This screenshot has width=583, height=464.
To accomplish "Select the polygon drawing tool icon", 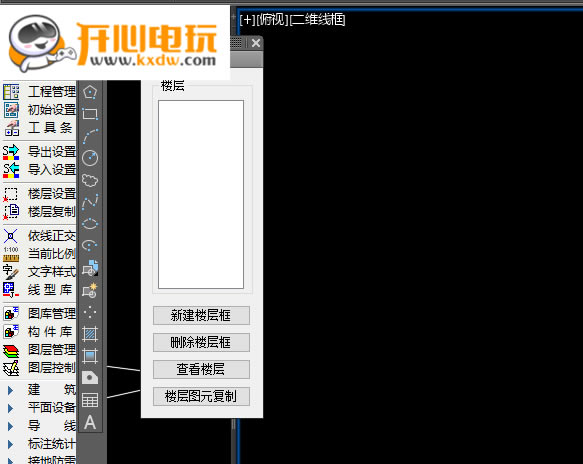I will (x=90, y=92).
